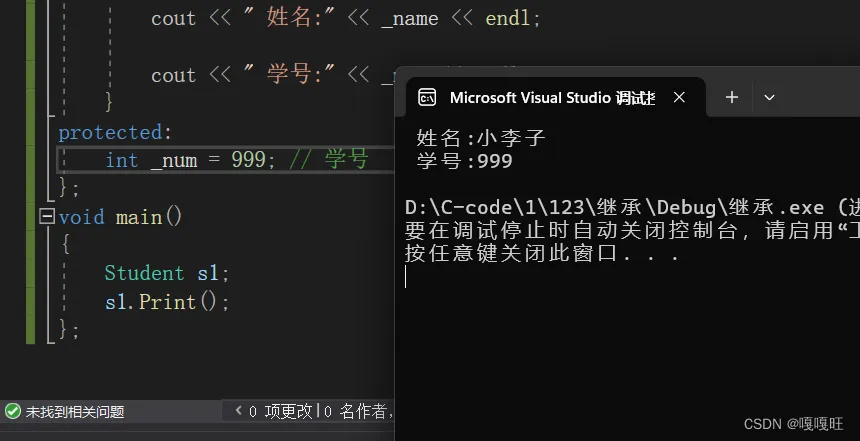Click the s1.Print(); call in main
Image resolution: width=860 pixels, height=441 pixels.
167,301
